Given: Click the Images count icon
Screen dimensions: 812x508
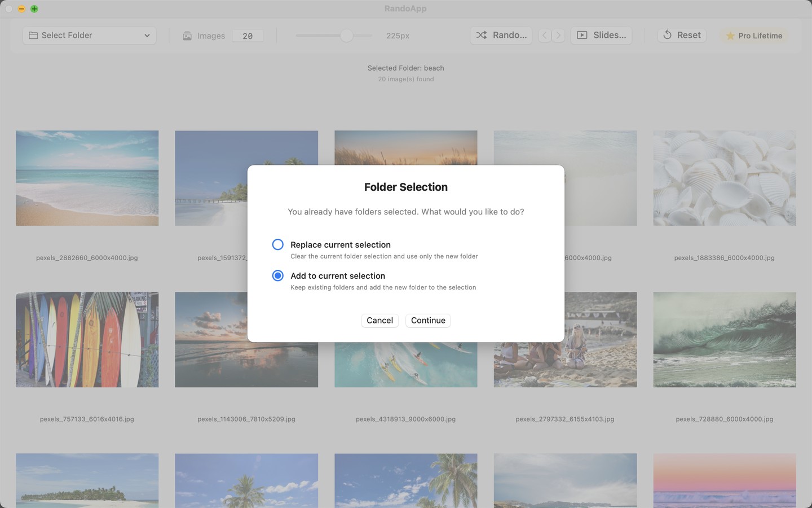Looking at the screenshot, I should [187, 36].
